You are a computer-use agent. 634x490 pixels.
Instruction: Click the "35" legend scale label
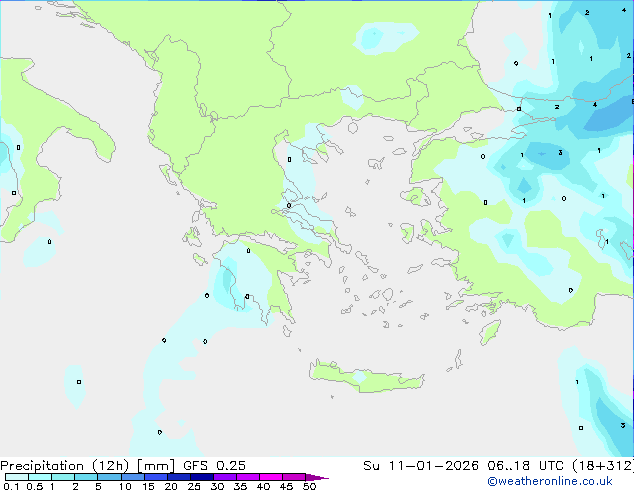(241, 486)
